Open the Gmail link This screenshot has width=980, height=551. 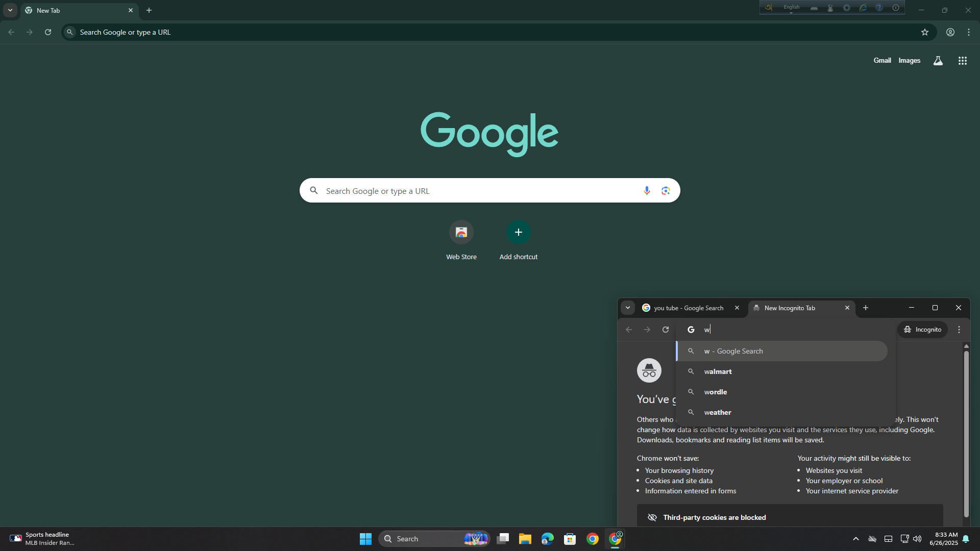(882, 60)
